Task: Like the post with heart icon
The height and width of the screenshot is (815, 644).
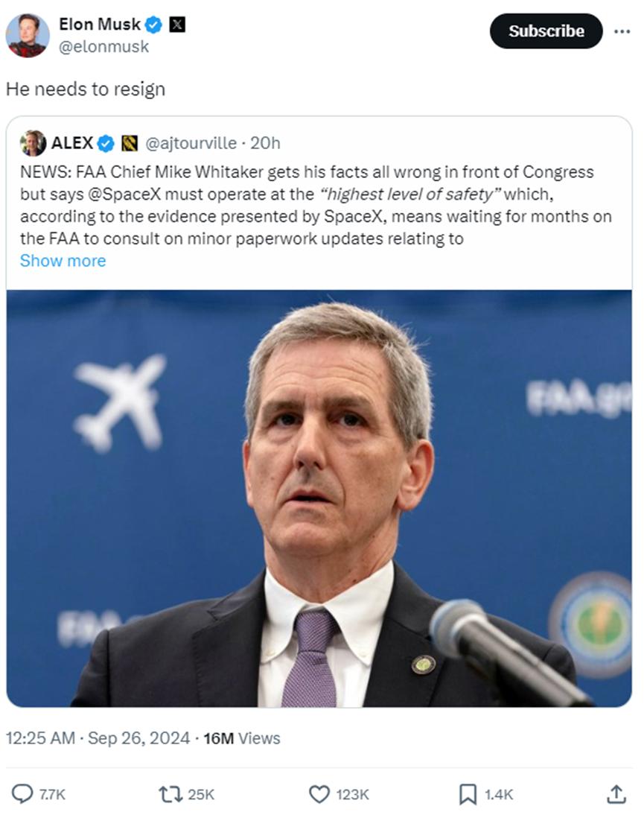Action: click(x=319, y=794)
